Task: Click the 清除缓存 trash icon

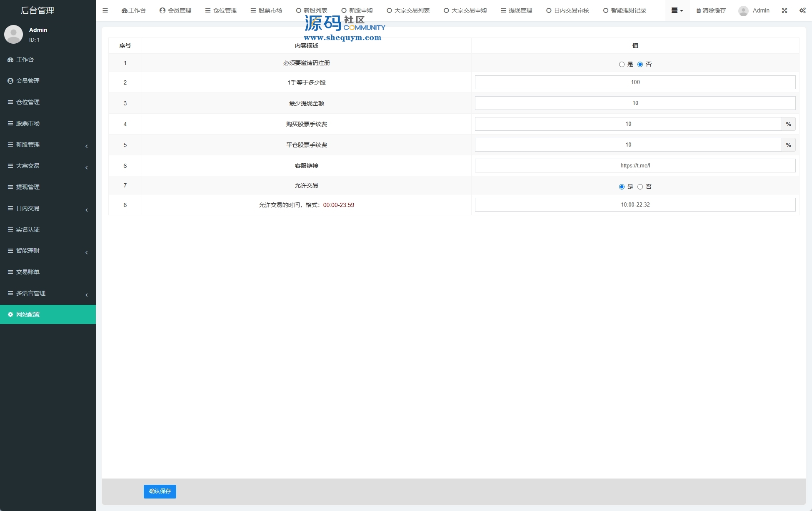Action: click(699, 10)
